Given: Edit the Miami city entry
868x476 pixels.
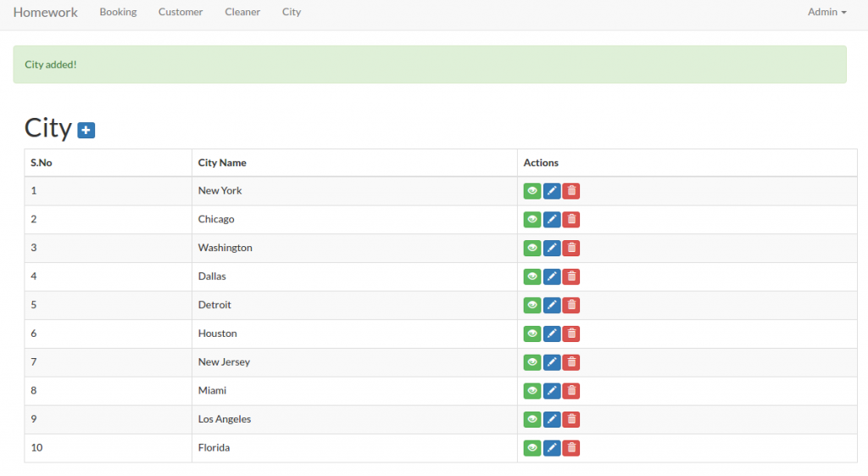Looking at the screenshot, I should point(552,390).
